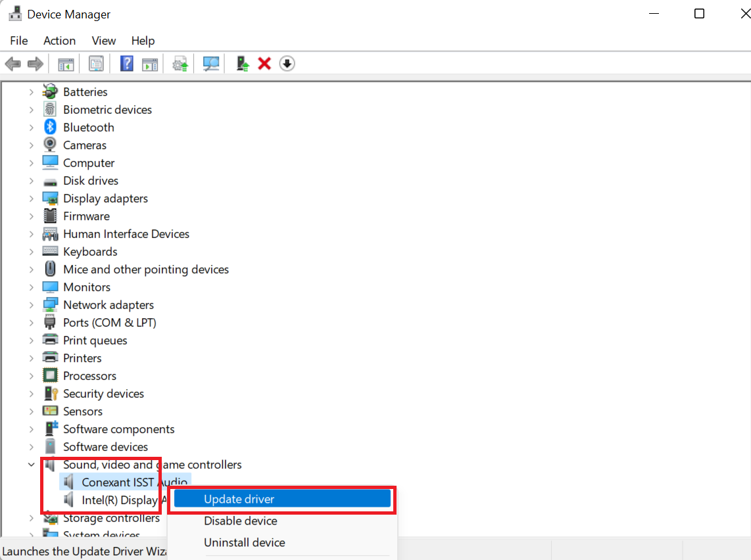Click red X Uninstall device toolbar icon
This screenshot has width=751, height=560.
click(264, 64)
